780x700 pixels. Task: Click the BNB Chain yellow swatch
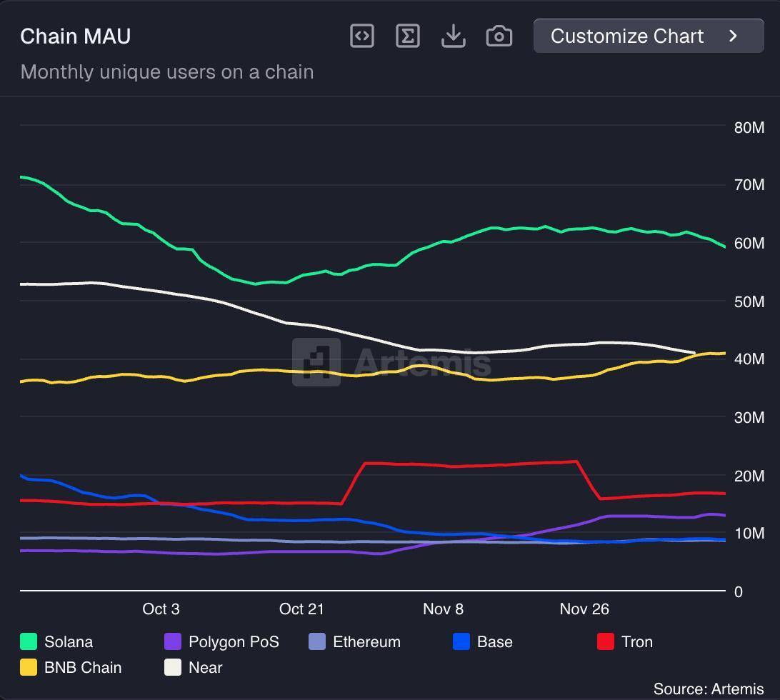click(29, 667)
